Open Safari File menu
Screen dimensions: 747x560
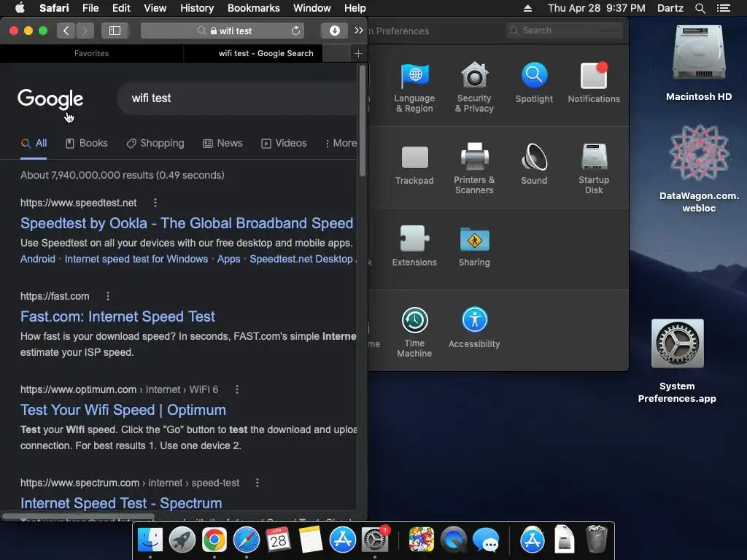[x=90, y=8]
